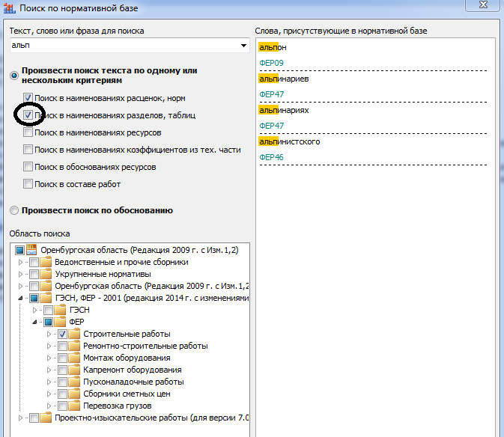Image resolution: width=504 pixels, height=437 pixels.
Task: Check Пусконаладочные работы box
Action: pos(62,382)
